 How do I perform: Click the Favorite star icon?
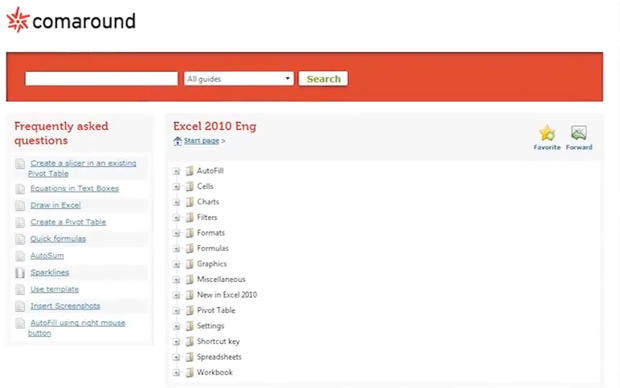[547, 133]
